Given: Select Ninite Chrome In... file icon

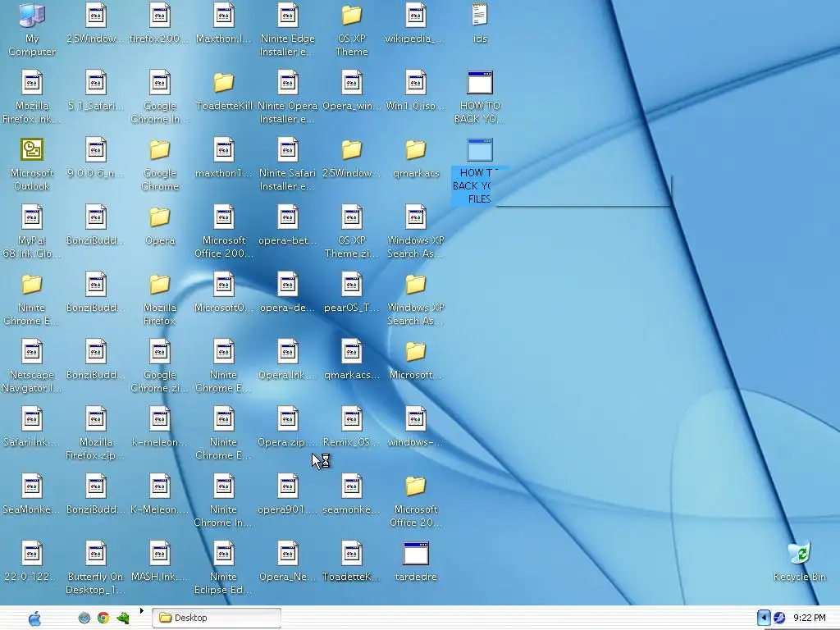Looking at the screenshot, I should point(223,486).
